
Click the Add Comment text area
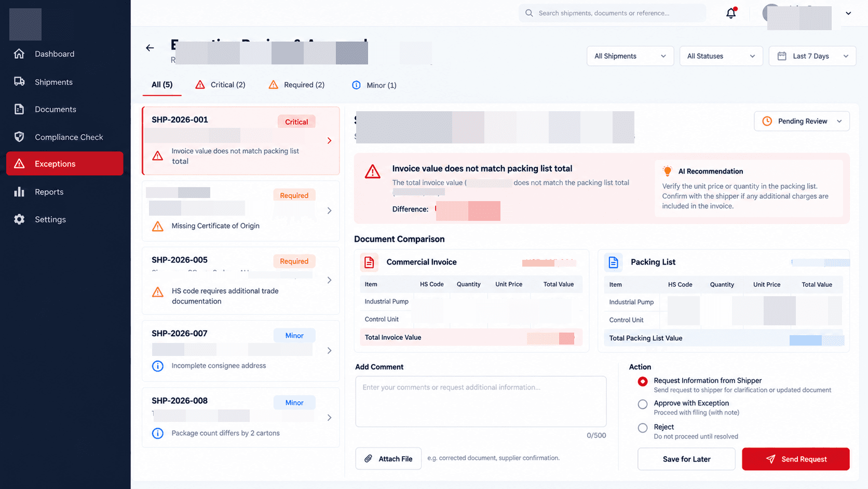(x=481, y=401)
